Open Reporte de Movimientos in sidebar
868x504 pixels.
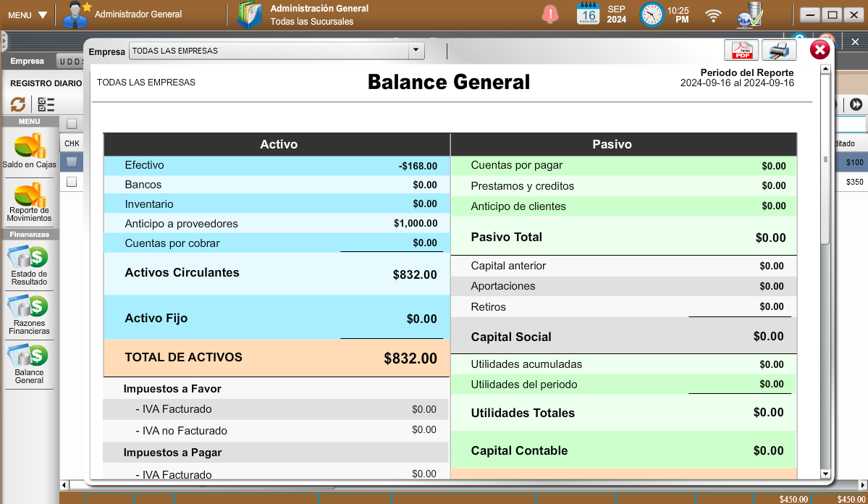tap(29, 203)
